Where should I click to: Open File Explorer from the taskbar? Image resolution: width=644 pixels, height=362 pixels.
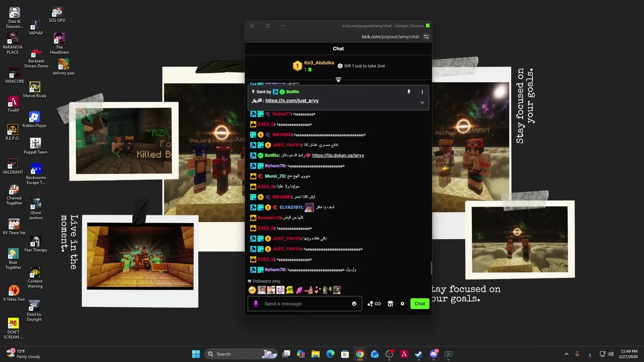[315, 354]
